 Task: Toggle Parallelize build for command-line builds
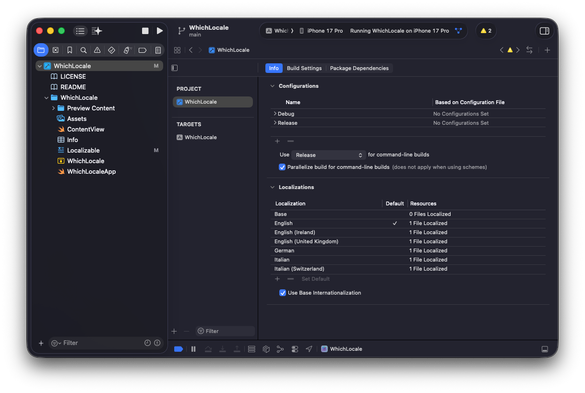pos(282,167)
